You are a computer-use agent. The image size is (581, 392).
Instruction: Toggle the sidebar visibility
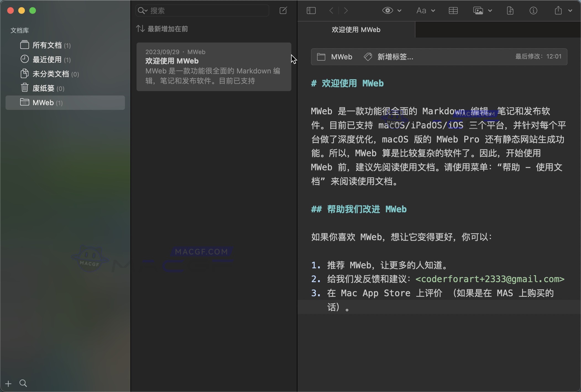[311, 10]
